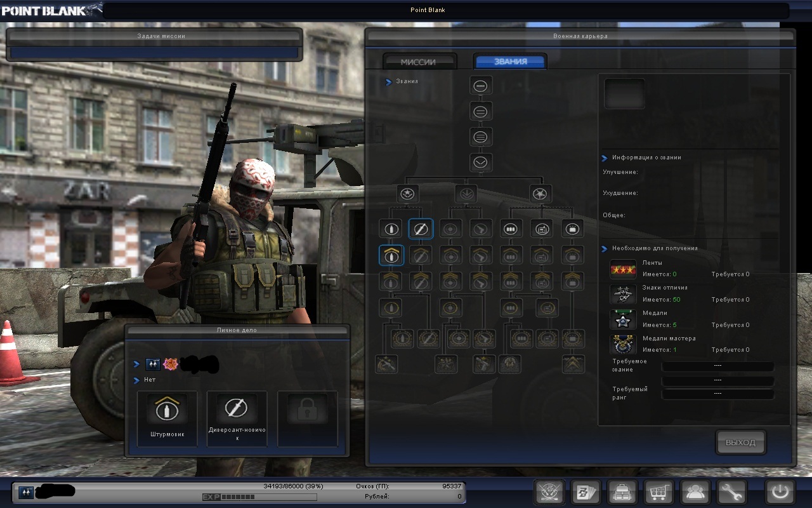Select the plain pistol title icon
The image size is (812, 508).
(x=481, y=229)
